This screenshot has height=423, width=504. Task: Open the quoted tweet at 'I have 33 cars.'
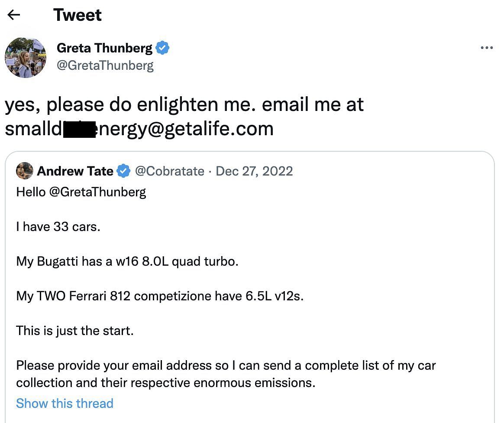coord(58,227)
